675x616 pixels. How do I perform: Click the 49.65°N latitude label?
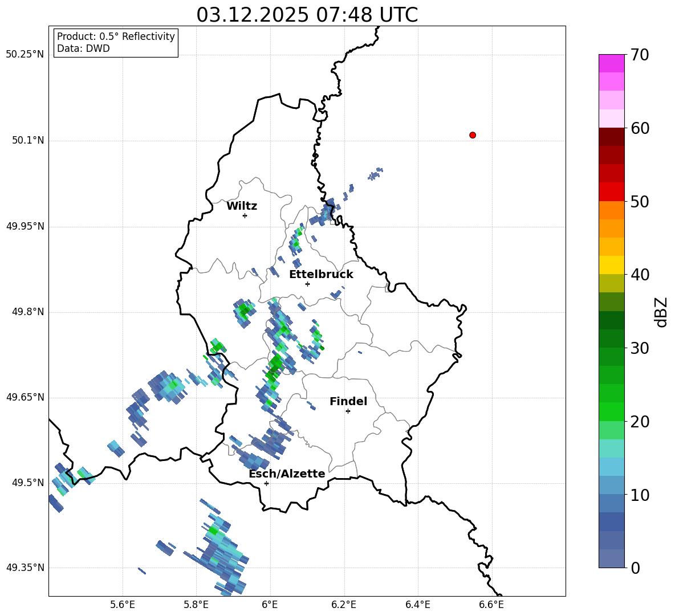point(25,397)
